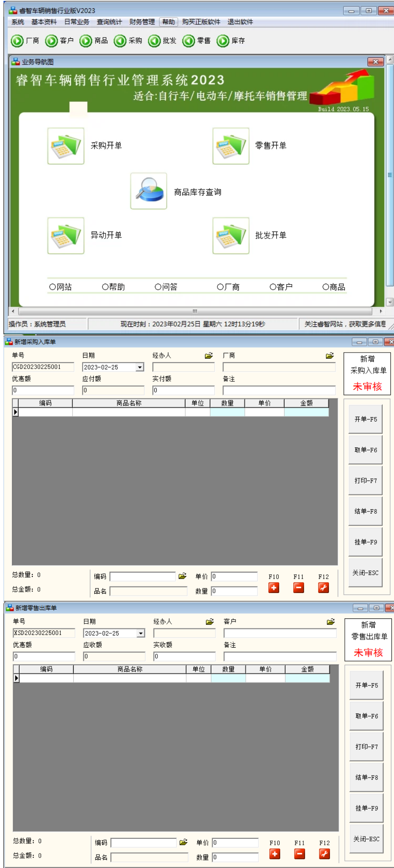The width and height of the screenshot is (394, 868).
Task: Click F12 red wrench icon in purchase form
Action: pyautogui.click(x=323, y=588)
